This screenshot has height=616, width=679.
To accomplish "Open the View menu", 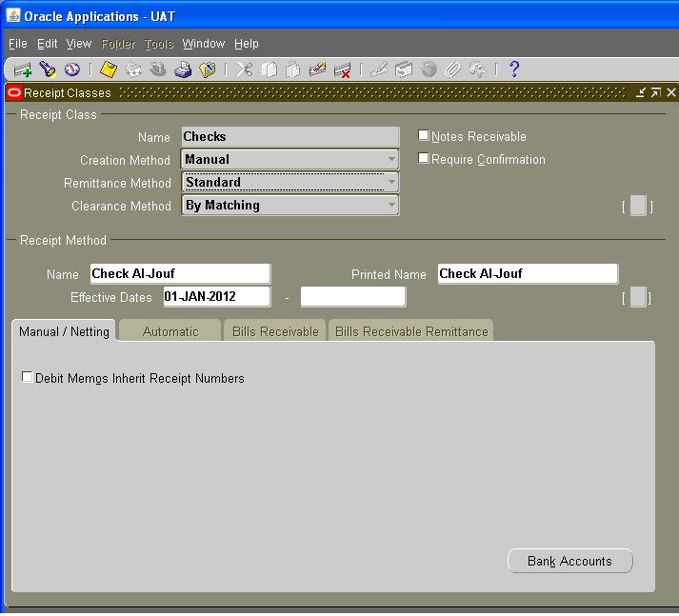I will 79,44.
